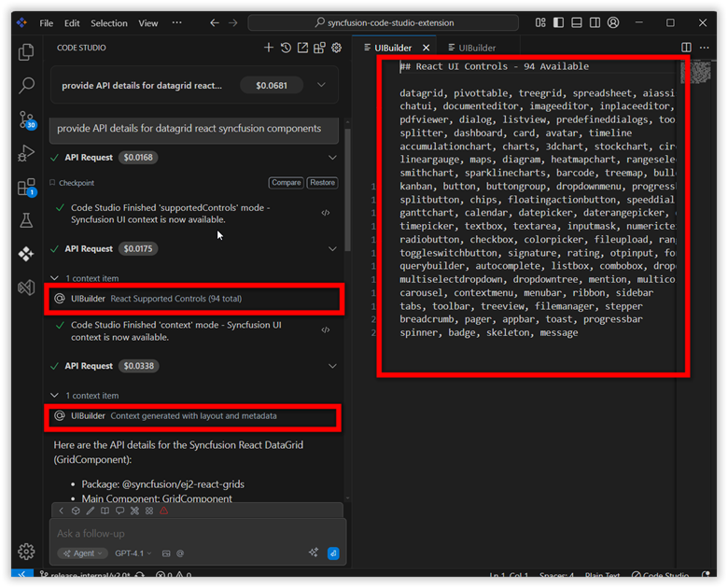This screenshot has width=728, height=588.
Task: Open the Testing flask view
Action: coord(26,221)
